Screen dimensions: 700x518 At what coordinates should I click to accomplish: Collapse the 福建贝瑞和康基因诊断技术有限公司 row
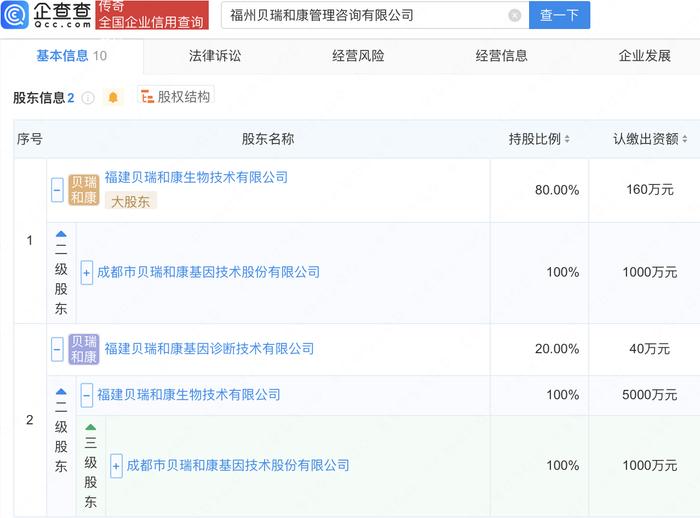(57, 349)
